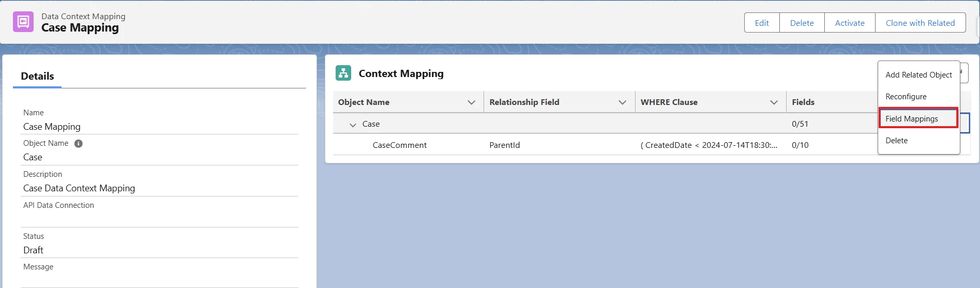The height and width of the screenshot is (288, 980).
Task: Click the Fields column header
Action: [x=803, y=102]
